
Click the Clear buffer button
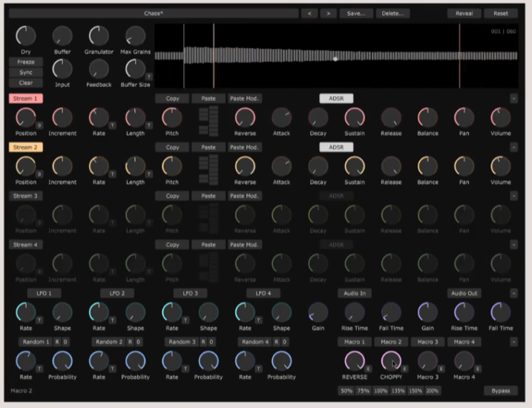[26, 83]
